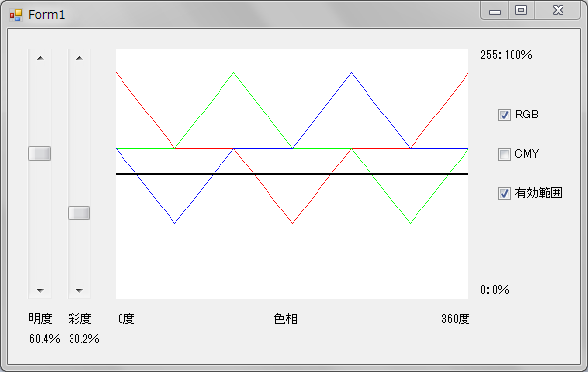Click down arrow of the 明度 scrollbar
The image size is (588, 372).
pyautogui.click(x=40, y=290)
